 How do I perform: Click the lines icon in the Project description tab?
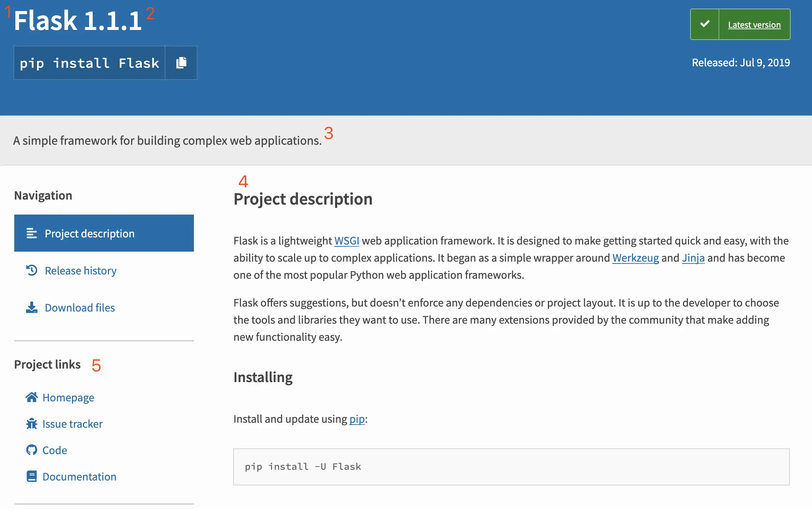[31, 233]
